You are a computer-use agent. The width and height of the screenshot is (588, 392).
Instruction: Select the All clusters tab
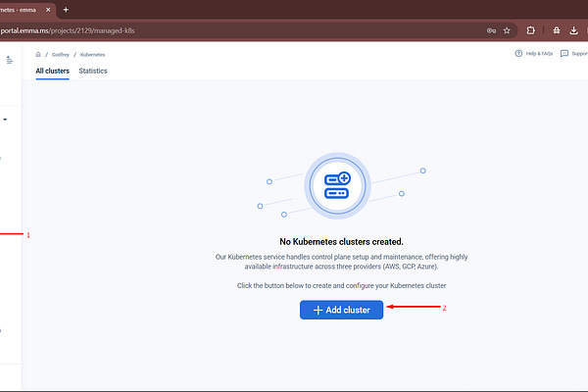point(53,71)
